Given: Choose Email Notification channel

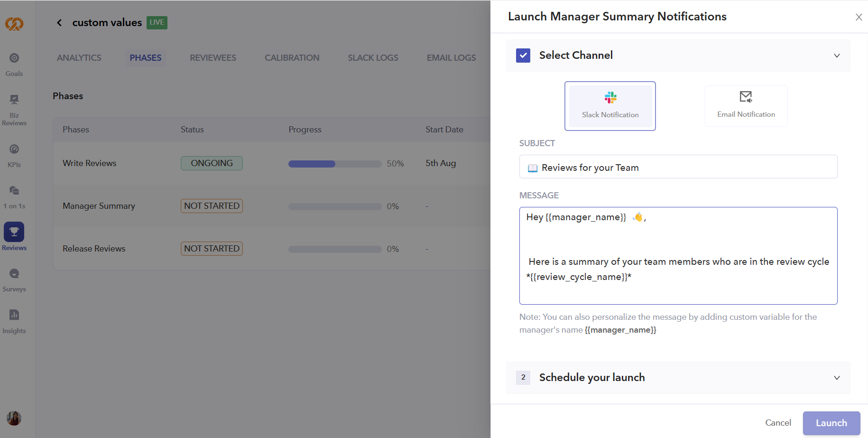Looking at the screenshot, I should (x=746, y=106).
